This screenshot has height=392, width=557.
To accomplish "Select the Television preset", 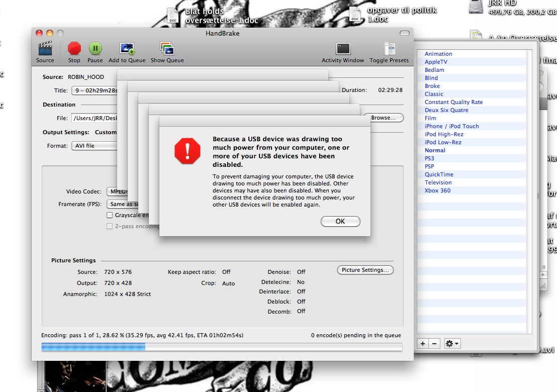I will [x=438, y=182].
